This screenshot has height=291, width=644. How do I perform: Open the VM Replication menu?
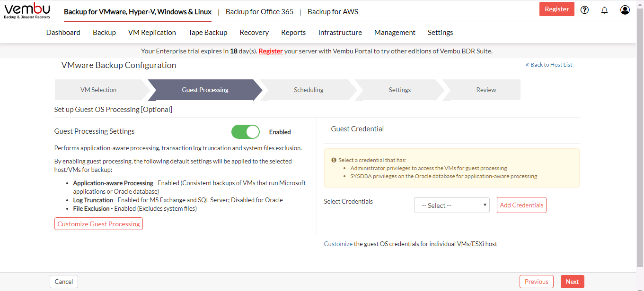pos(152,33)
